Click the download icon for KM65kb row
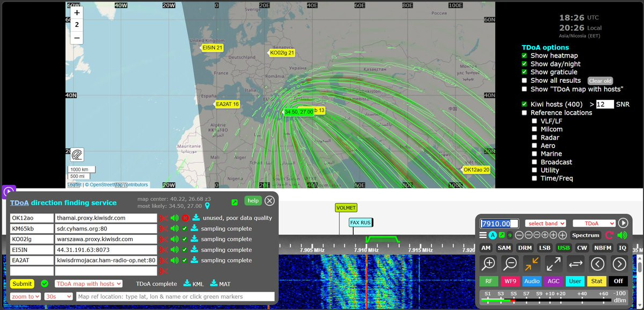The width and height of the screenshot is (644, 310). pyautogui.click(x=196, y=229)
